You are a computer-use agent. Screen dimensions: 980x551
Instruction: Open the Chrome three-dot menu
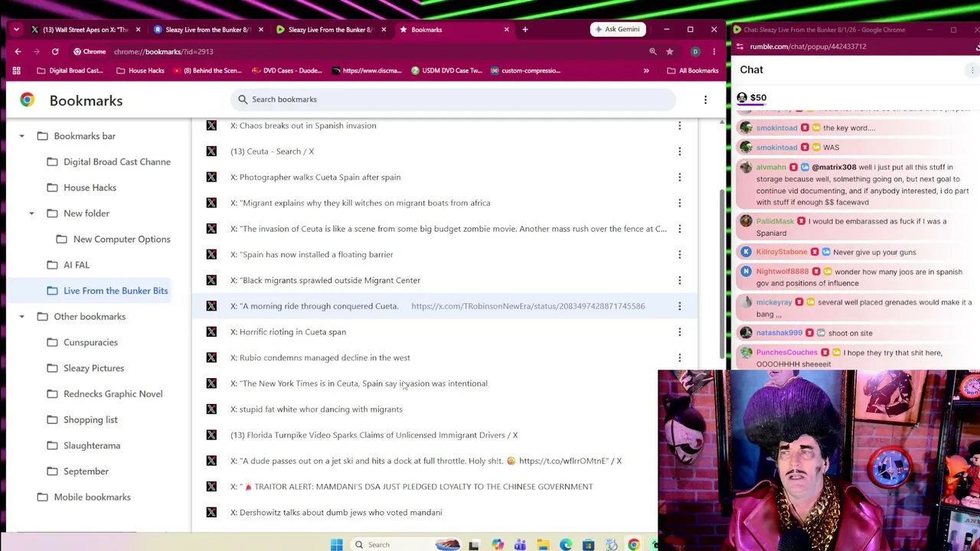point(714,51)
